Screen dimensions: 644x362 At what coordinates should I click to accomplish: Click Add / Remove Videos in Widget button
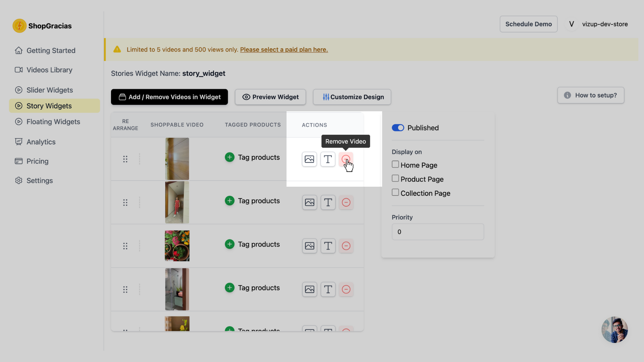(x=169, y=97)
